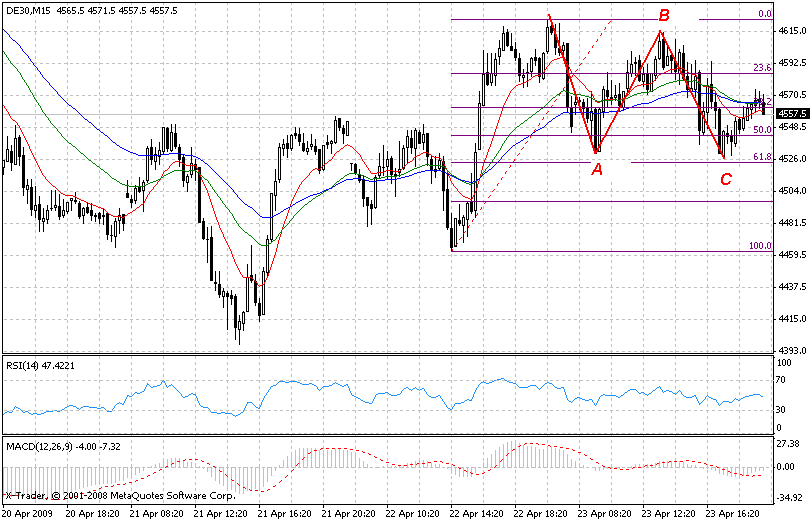The width and height of the screenshot is (811, 521).
Task: Click the 22 Apr 10:20 time label
Action: 413,514
